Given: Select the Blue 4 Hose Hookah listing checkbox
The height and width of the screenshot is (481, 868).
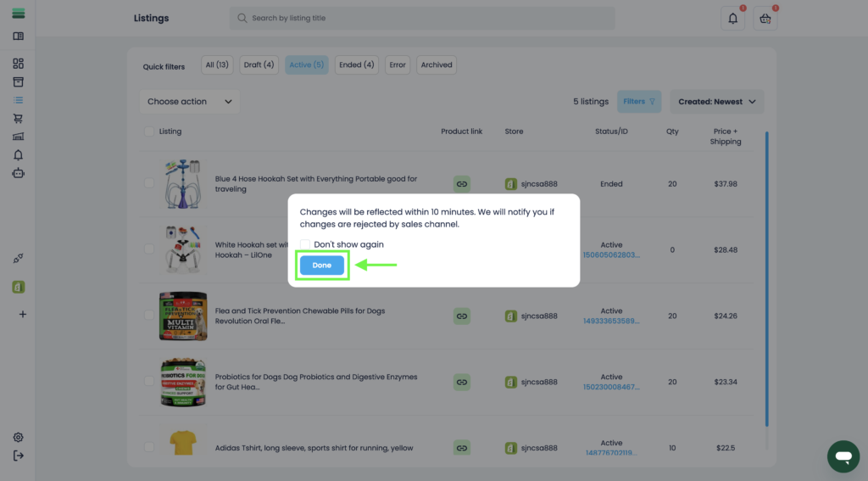Looking at the screenshot, I should click(x=149, y=183).
